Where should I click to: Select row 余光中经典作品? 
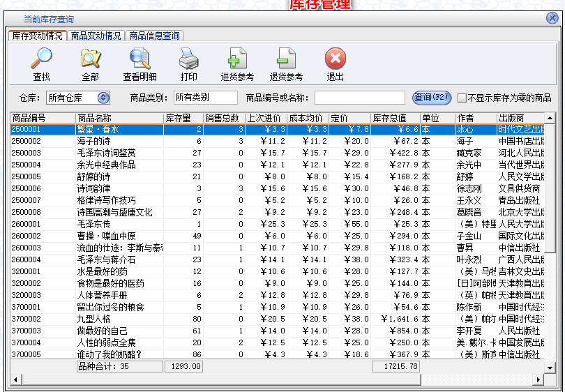277,165
